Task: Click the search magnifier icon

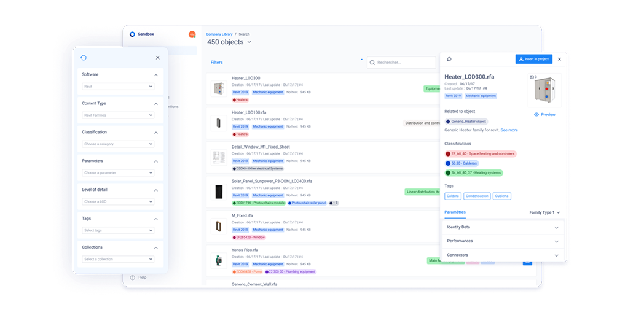Action: tap(372, 63)
